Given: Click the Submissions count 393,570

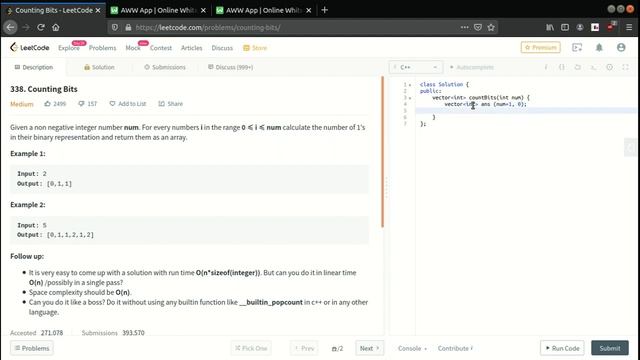Looking at the screenshot, I should point(133,333).
